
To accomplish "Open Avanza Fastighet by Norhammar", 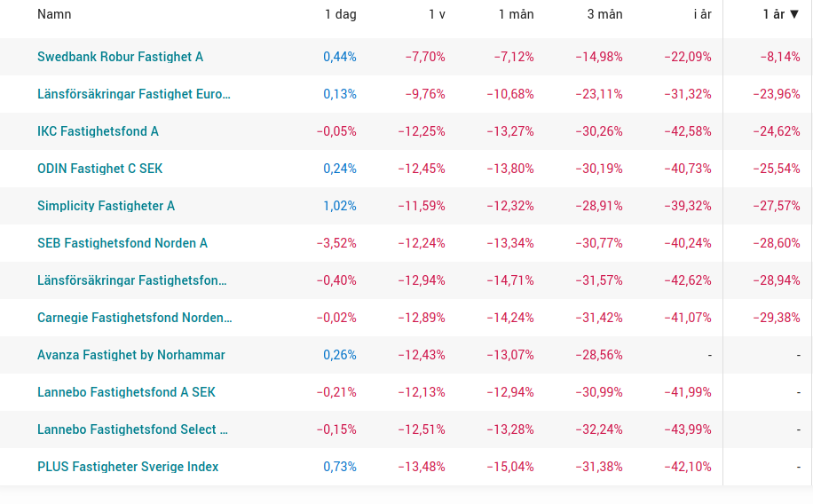I will pos(130,355).
